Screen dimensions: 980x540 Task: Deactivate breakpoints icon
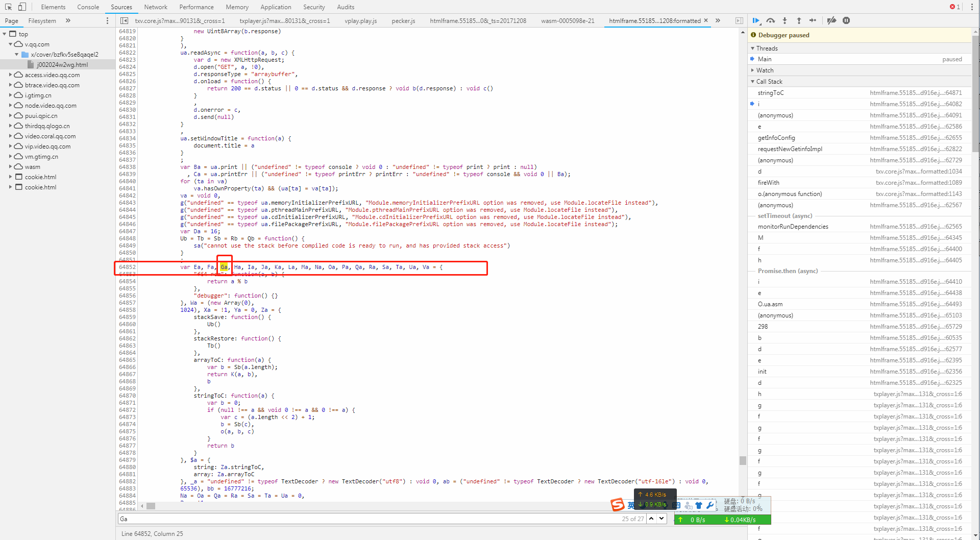[x=831, y=20]
